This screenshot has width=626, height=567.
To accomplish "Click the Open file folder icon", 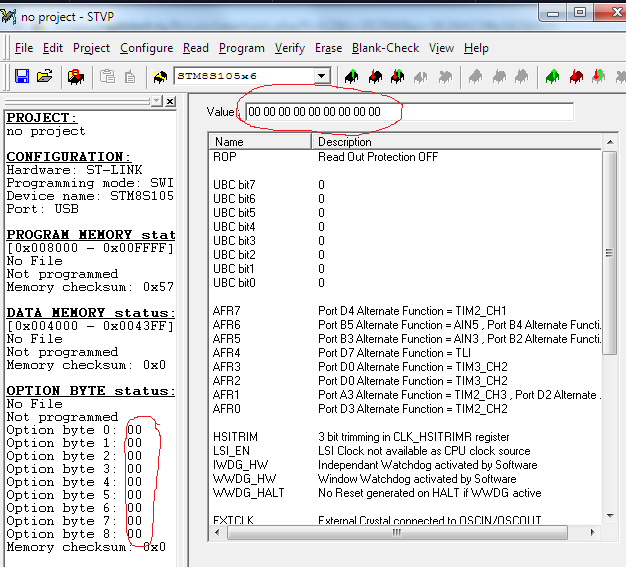I will pos(44,76).
